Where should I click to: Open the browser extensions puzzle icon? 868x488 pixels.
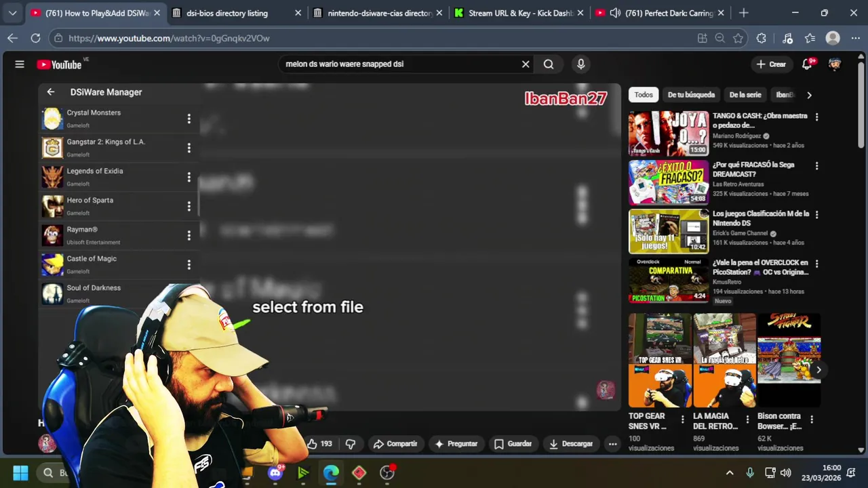pos(762,38)
